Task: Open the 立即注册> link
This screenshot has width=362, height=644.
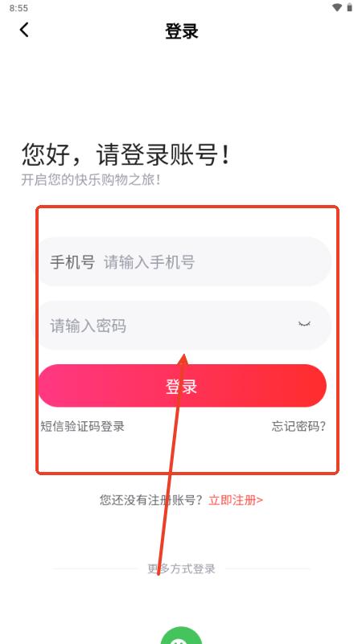Action: (236, 500)
